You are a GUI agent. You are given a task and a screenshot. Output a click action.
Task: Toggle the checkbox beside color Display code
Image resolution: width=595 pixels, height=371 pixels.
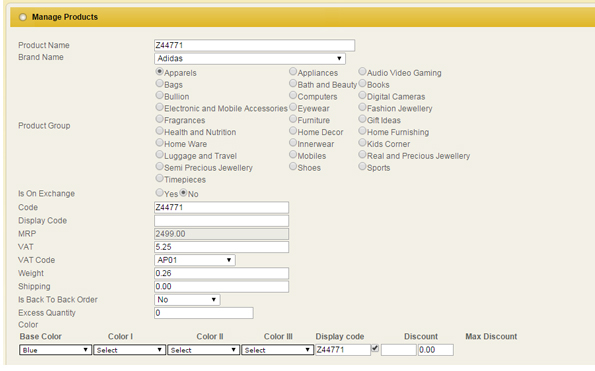point(375,348)
